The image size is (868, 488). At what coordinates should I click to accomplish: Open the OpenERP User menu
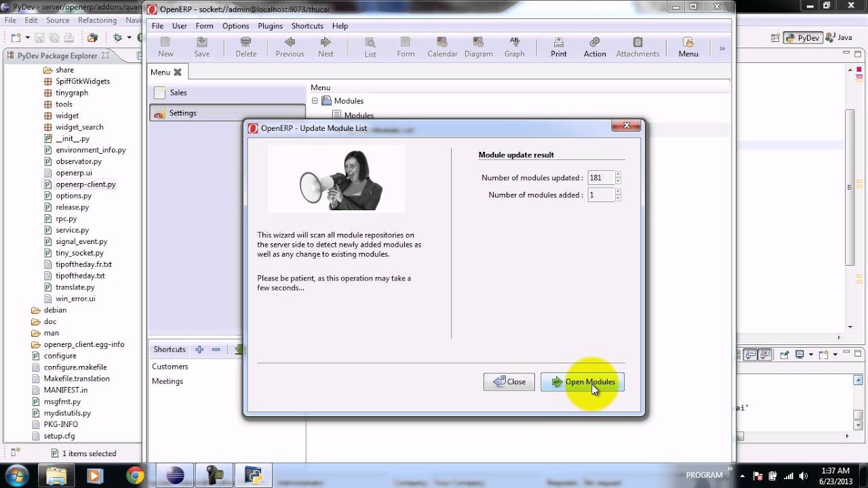pos(180,26)
